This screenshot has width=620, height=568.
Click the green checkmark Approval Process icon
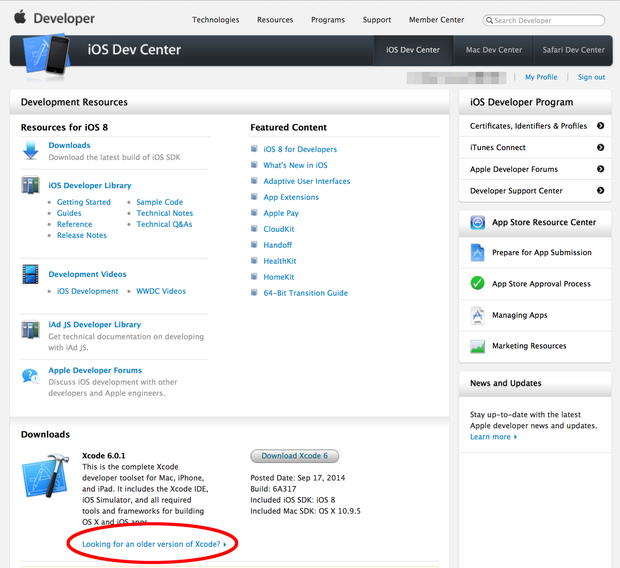coord(477,283)
